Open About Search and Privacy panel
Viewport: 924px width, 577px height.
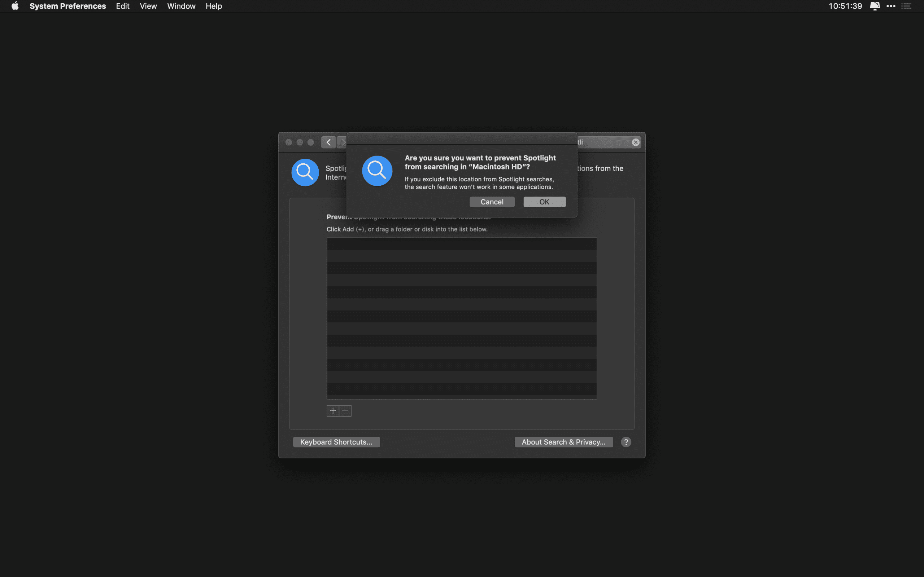point(563,442)
